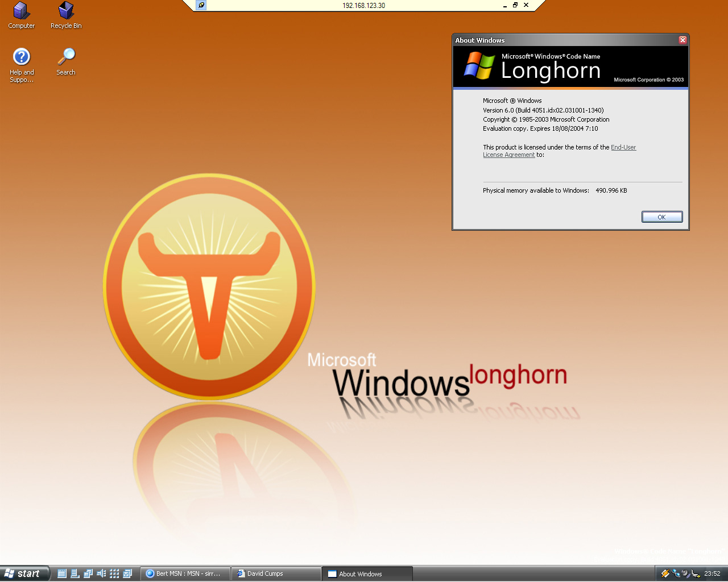The height and width of the screenshot is (582, 728).
Task: Click first quick launch icon beside Start
Action: coord(62,573)
